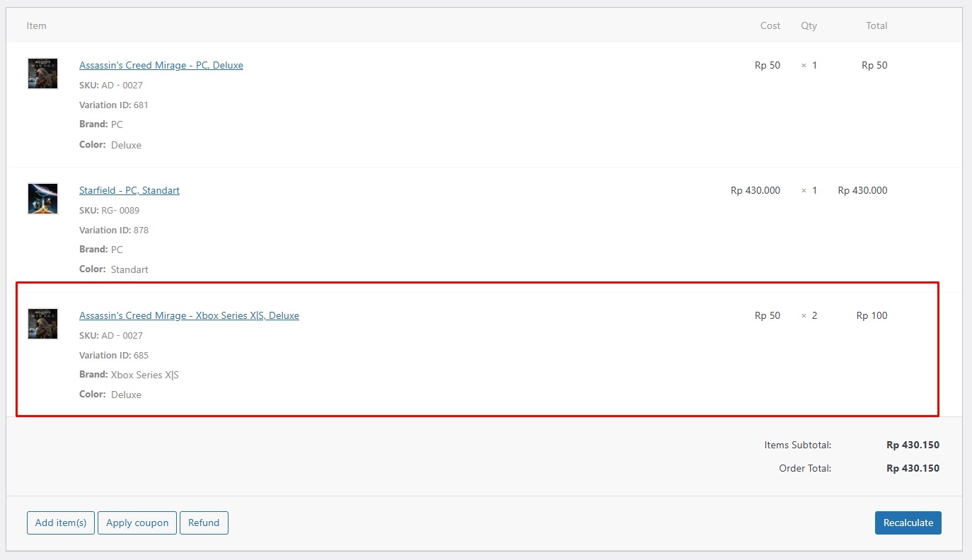Select Variation ID 685 text
Image resolution: width=972 pixels, height=560 pixels.
(114, 355)
